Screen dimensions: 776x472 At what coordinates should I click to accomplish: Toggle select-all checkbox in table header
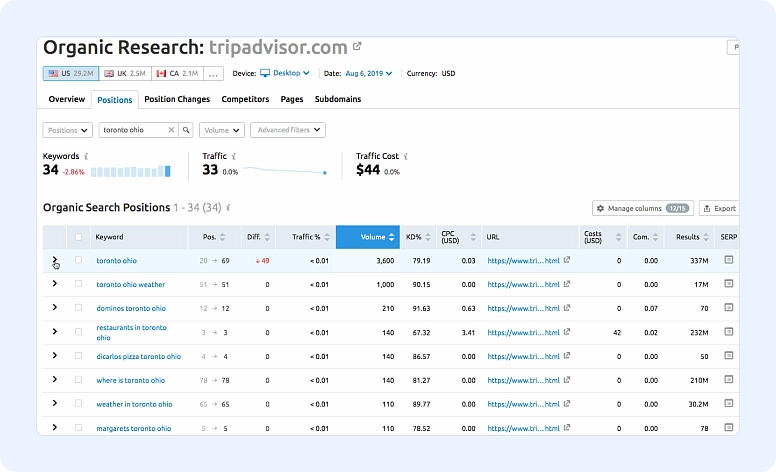point(78,237)
